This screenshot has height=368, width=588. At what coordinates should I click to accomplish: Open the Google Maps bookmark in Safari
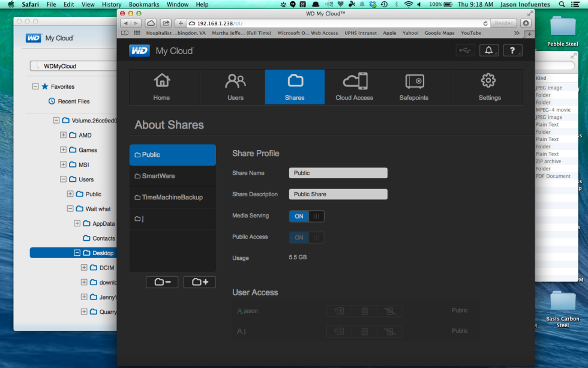point(439,33)
